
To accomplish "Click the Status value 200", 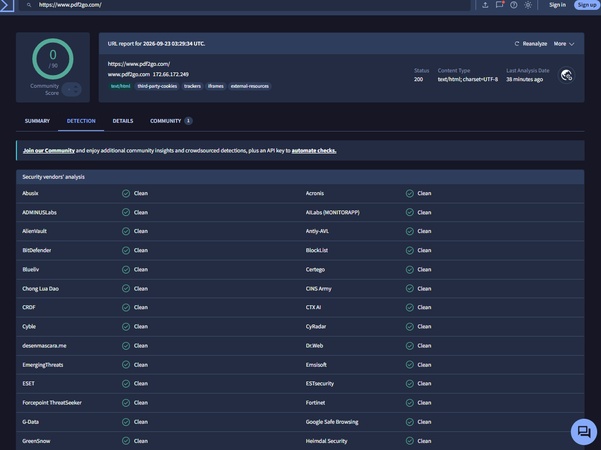I will pyautogui.click(x=418, y=79).
